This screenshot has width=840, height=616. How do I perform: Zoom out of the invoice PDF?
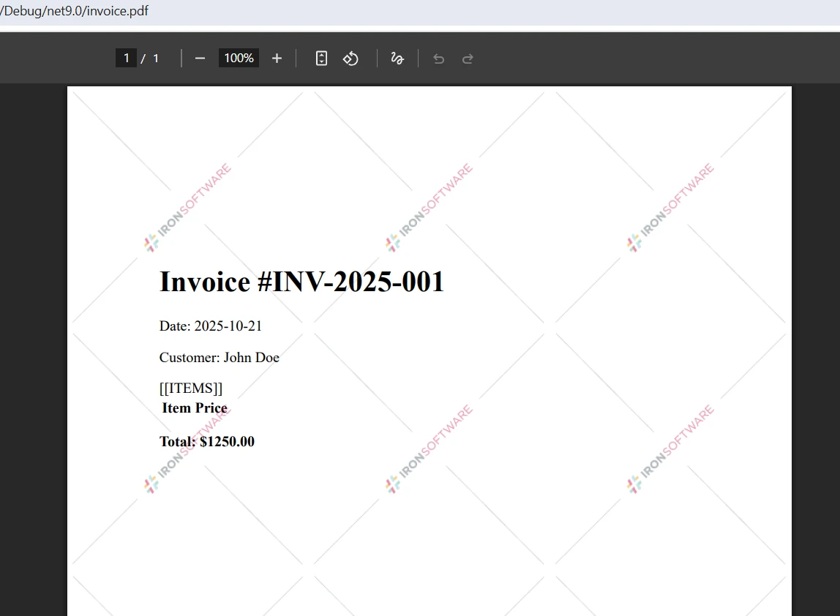[x=199, y=58]
